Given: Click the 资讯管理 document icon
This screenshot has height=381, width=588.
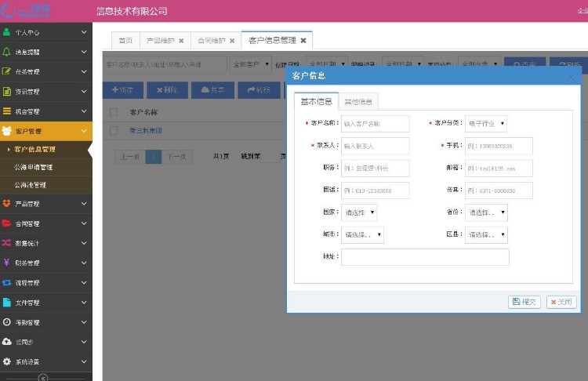Looking at the screenshot, I should pos(7,91).
